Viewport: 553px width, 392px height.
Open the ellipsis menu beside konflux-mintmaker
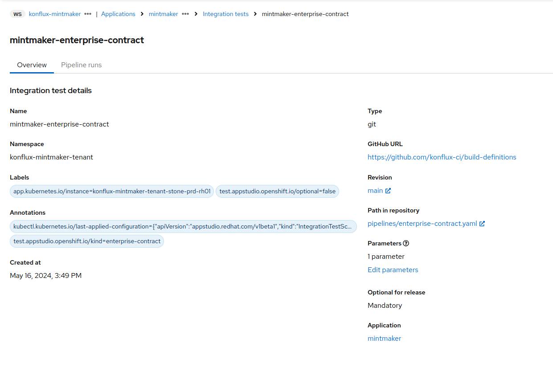[x=88, y=14]
